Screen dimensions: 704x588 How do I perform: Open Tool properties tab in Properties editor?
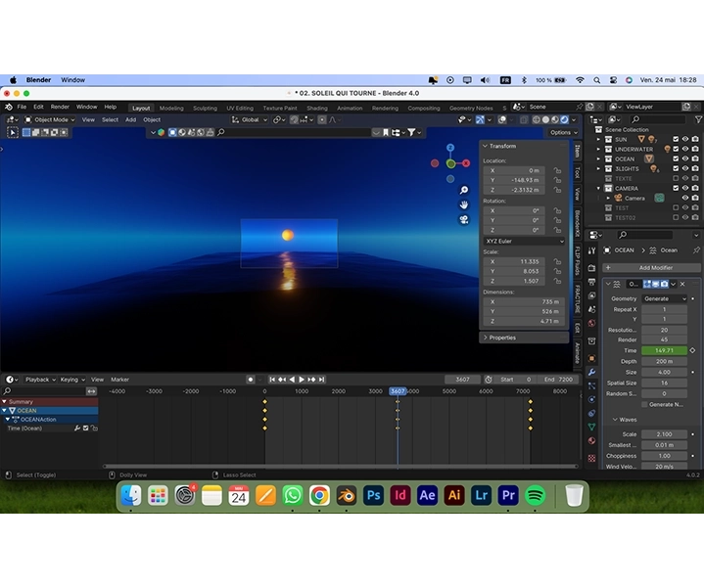click(591, 250)
